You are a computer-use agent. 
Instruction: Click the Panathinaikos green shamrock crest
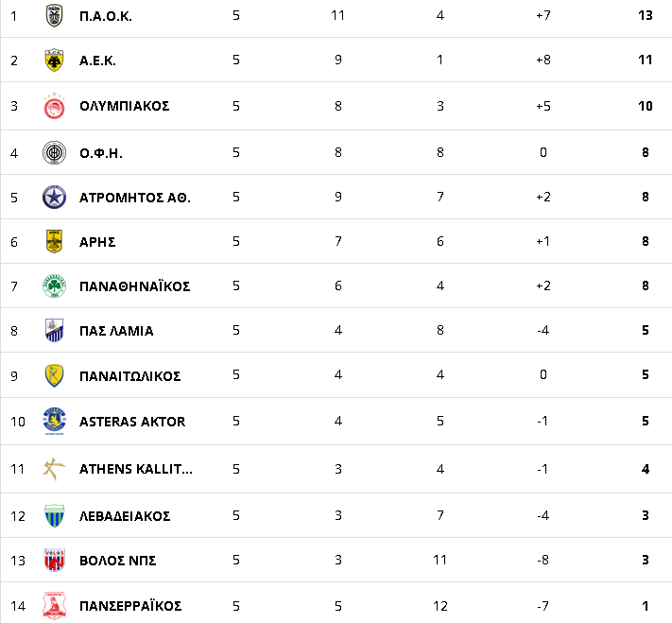(x=55, y=286)
